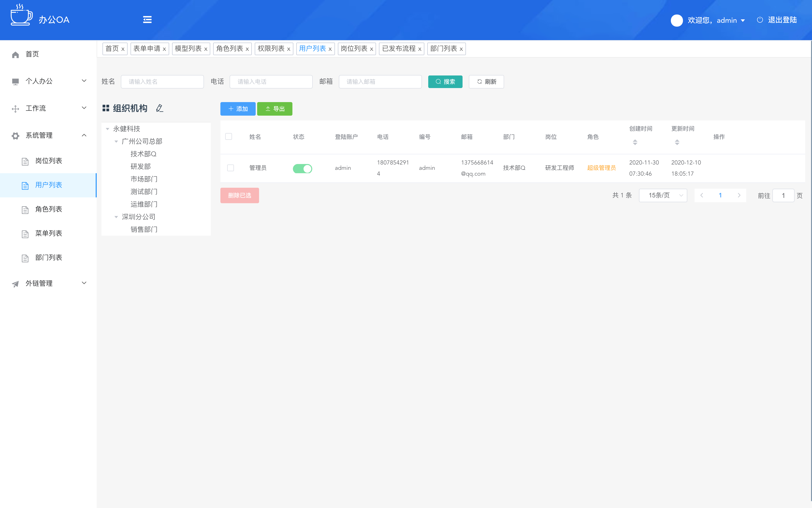Click the power icon next to 退出登陆
This screenshot has width=812, height=508.
pyautogui.click(x=760, y=20)
